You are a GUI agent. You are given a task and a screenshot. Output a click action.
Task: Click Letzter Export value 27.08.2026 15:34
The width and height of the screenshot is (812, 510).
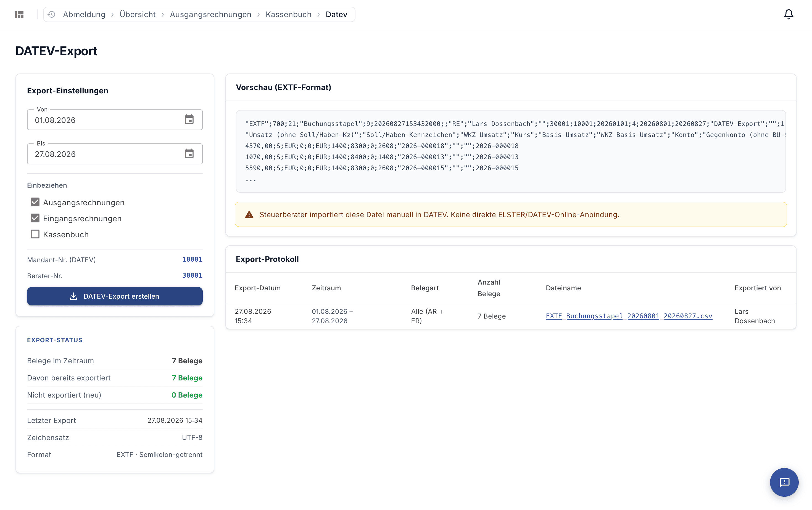click(x=175, y=420)
